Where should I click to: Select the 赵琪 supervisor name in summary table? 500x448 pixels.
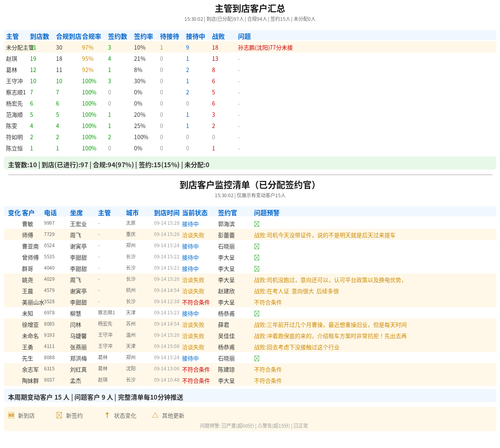[12, 59]
